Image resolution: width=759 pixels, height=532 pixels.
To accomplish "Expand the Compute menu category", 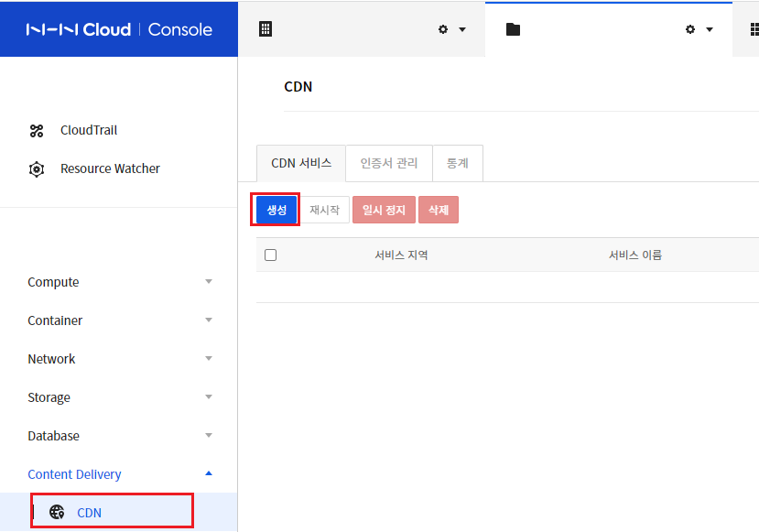I will pos(209,282).
